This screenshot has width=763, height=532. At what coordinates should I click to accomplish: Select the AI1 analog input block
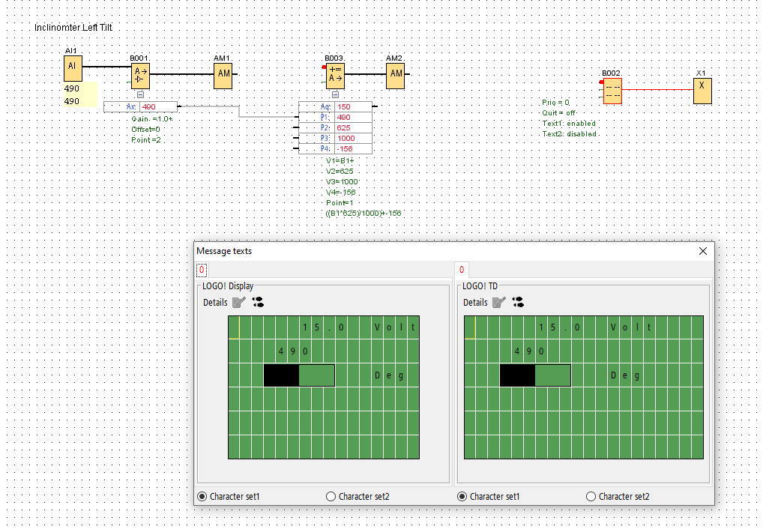(72, 68)
